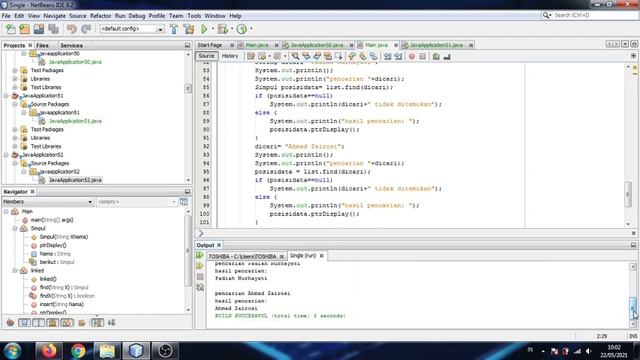The height and width of the screenshot is (360, 640).
Task: Click the Uncomment editor toolbar icon
Action: [x=447, y=56]
